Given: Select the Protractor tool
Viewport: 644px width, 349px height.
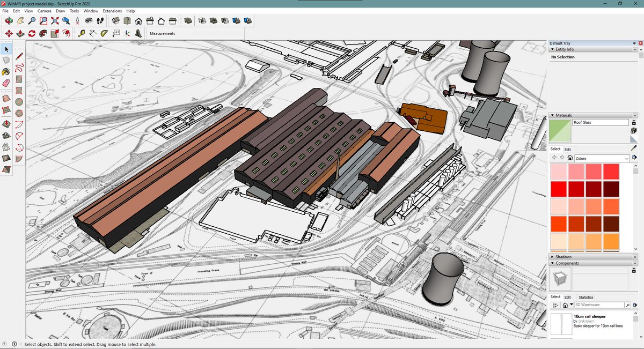Looking at the screenshot, I should [104, 33].
